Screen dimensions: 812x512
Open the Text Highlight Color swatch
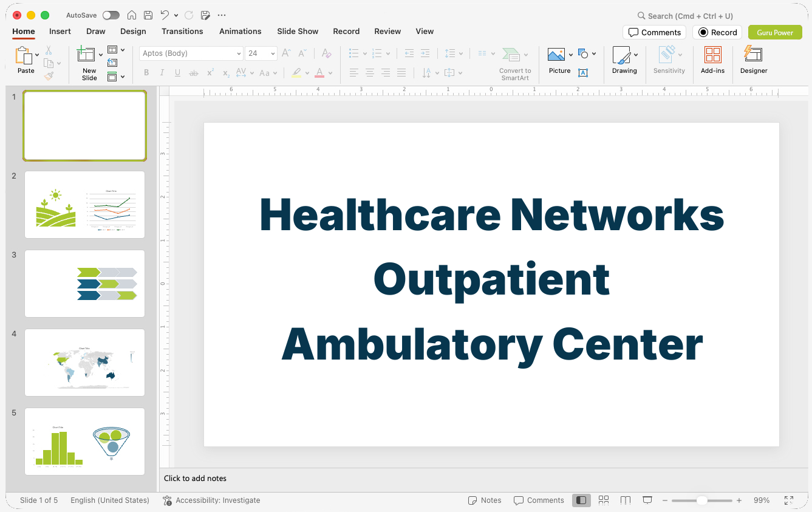pyautogui.click(x=296, y=73)
